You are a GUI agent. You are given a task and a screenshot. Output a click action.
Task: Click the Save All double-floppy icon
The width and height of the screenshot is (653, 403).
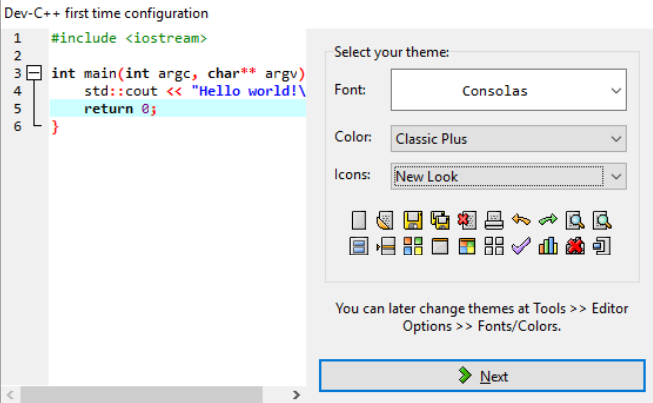coord(440,221)
